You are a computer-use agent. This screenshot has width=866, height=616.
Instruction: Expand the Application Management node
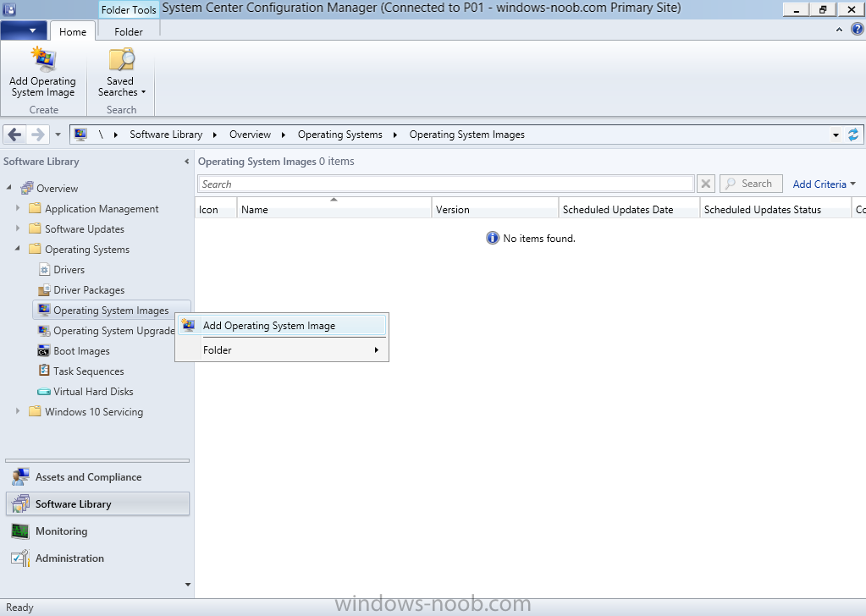coord(18,208)
